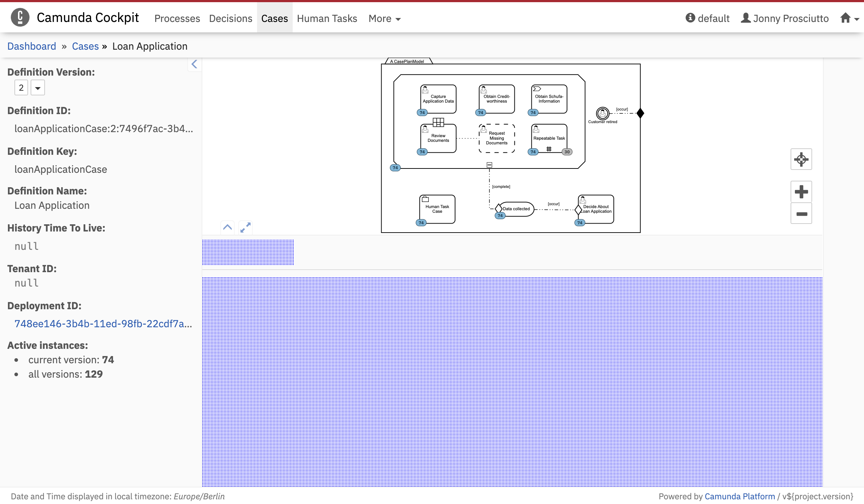Viewport: 864px width, 504px height.
Task: Follow the Cases breadcrumb link
Action: tap(85, 46)
